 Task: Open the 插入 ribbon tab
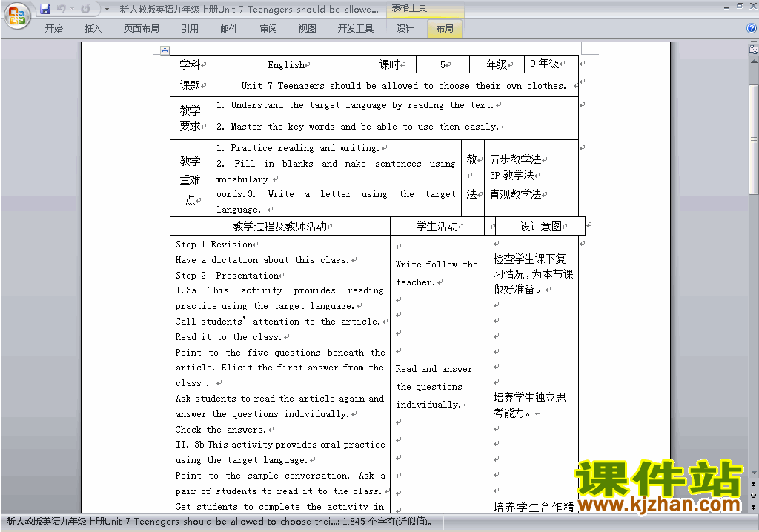pos(93,29)
